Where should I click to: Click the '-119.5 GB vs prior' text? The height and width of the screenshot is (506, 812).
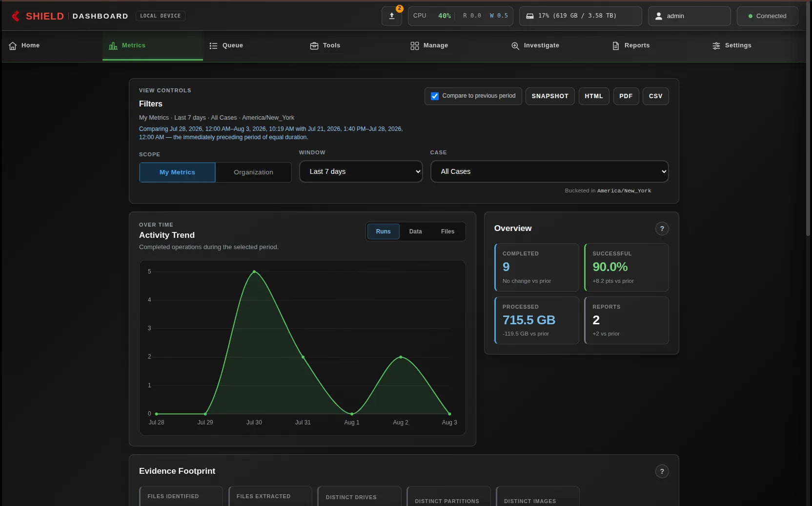point(526,334)
